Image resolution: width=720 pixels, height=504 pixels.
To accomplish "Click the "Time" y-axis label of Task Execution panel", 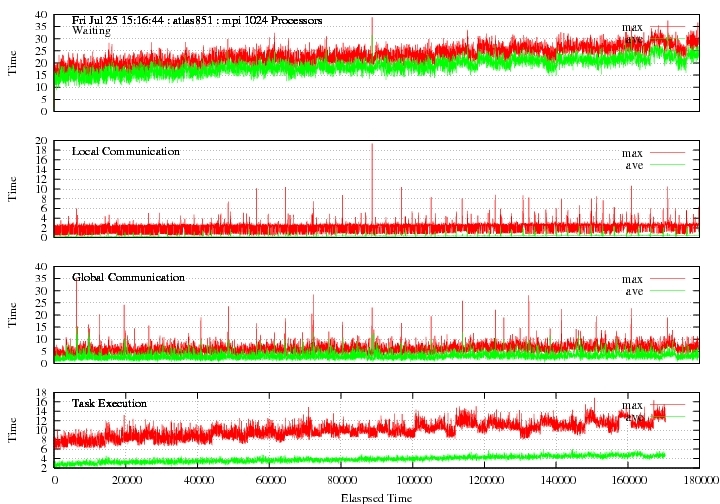I will (12, 430).
